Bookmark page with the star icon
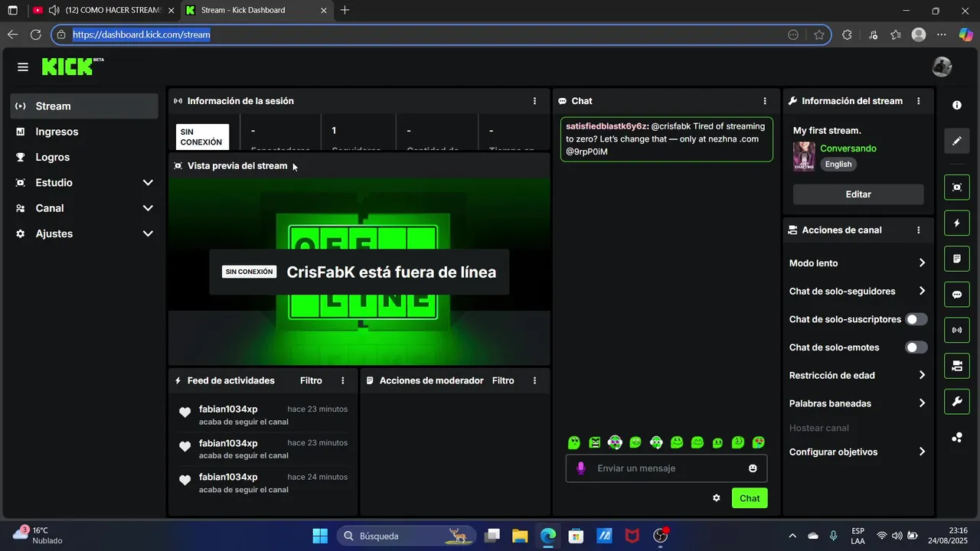The height and width of the screenshot is (551, 980). click(819, 34)
